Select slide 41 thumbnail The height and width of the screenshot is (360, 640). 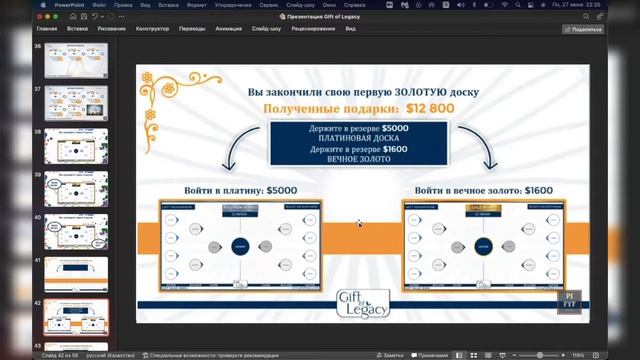pyautogui.click(x=76, y=274)
